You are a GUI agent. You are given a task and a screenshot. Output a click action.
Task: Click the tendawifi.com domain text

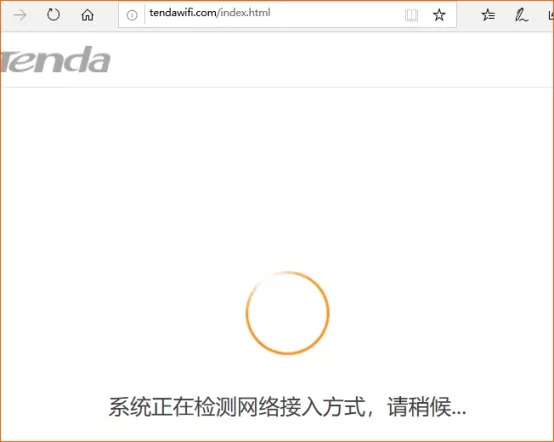pos(183,13)
